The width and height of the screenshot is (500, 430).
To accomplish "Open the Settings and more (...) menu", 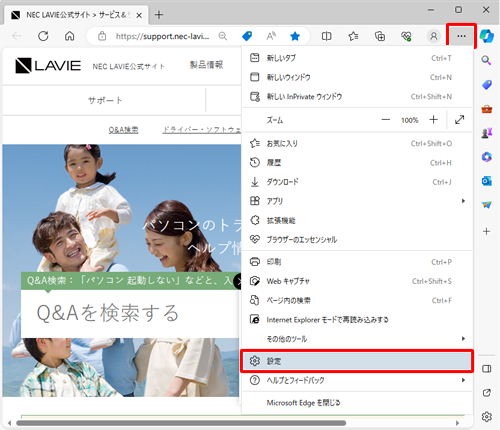I will coord(461,36).
